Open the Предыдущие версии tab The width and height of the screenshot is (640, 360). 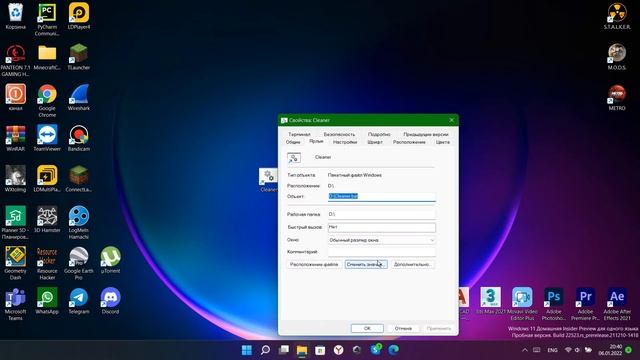tap(426, 134)
